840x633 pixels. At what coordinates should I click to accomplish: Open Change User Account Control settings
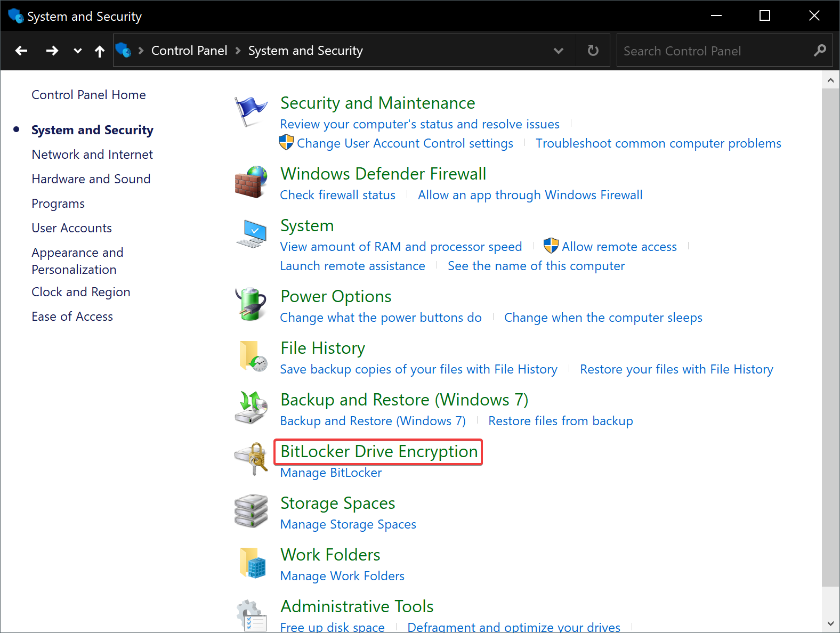[405, 143]
